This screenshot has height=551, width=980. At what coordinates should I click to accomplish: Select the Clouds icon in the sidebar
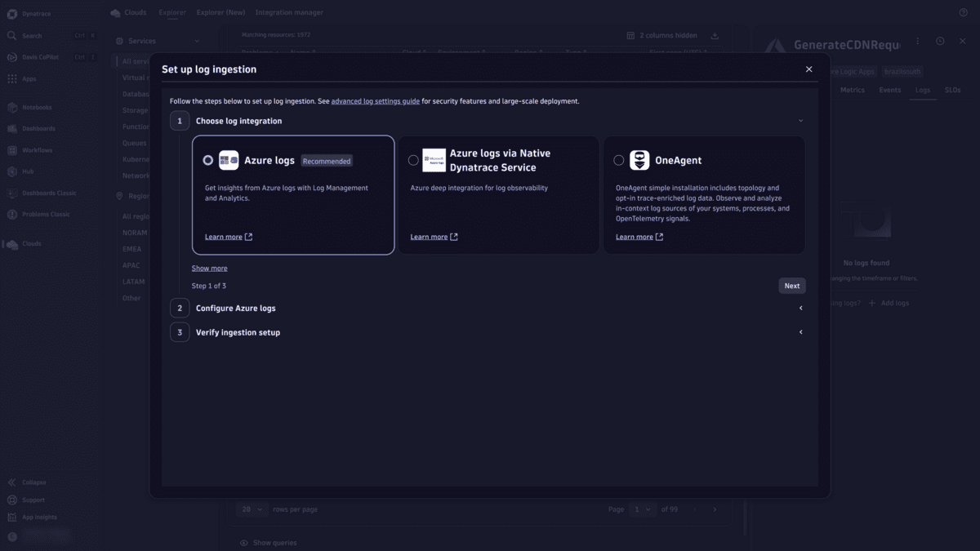tap(11, 243)
